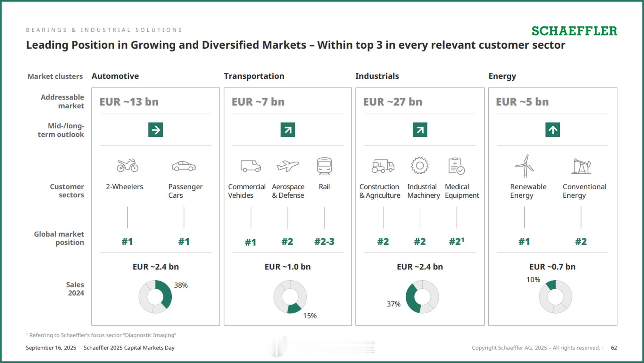Click the 37% sales share label
This screenshot has height=363, width=644.
(x=393, y=304)
